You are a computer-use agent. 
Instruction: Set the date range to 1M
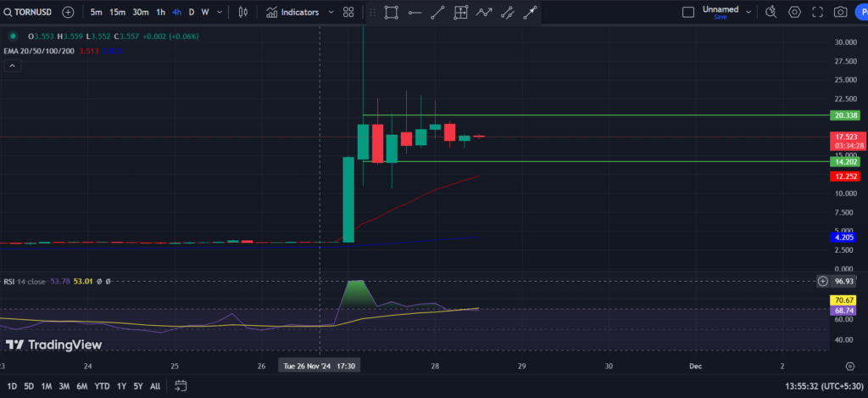point(47,386)
